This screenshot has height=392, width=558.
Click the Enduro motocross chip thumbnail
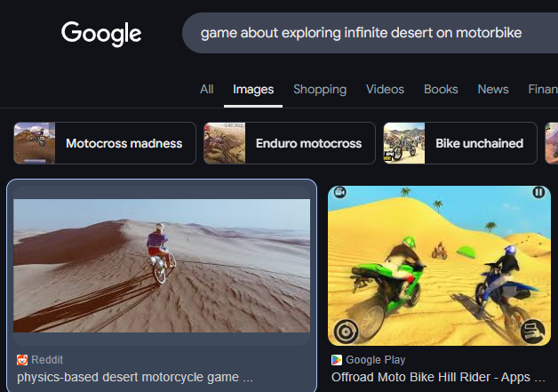225,143
